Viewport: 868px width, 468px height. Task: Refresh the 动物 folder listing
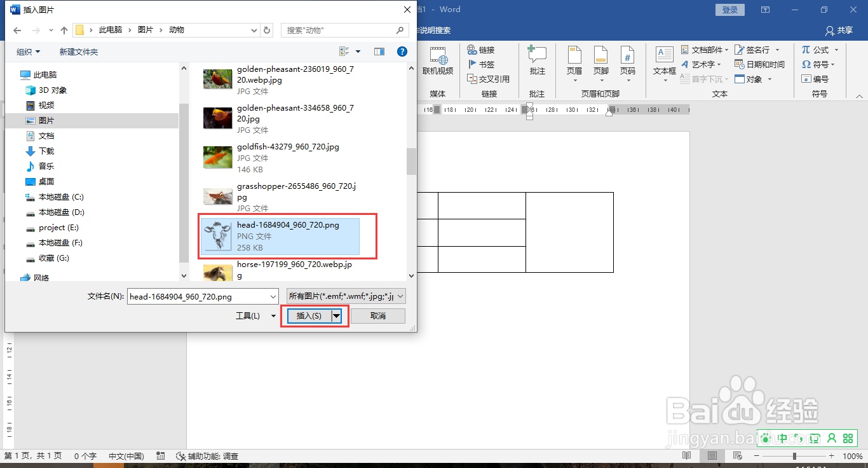(267, 30)
